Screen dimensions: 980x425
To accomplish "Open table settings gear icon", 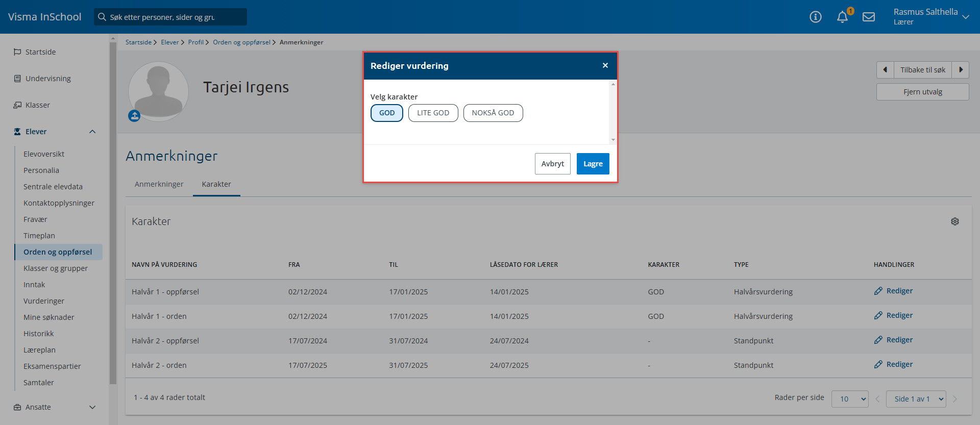I will pyautogui.click(x=955, y=221).
